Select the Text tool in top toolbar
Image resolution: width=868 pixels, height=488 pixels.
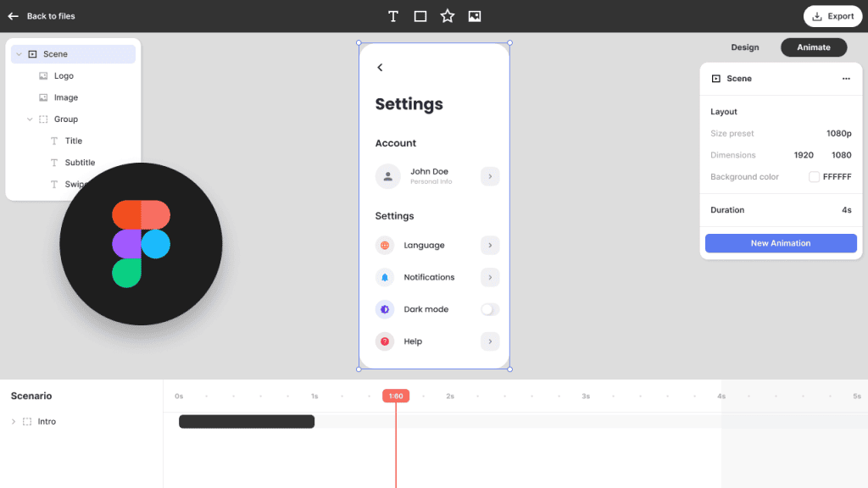(393, 16)
